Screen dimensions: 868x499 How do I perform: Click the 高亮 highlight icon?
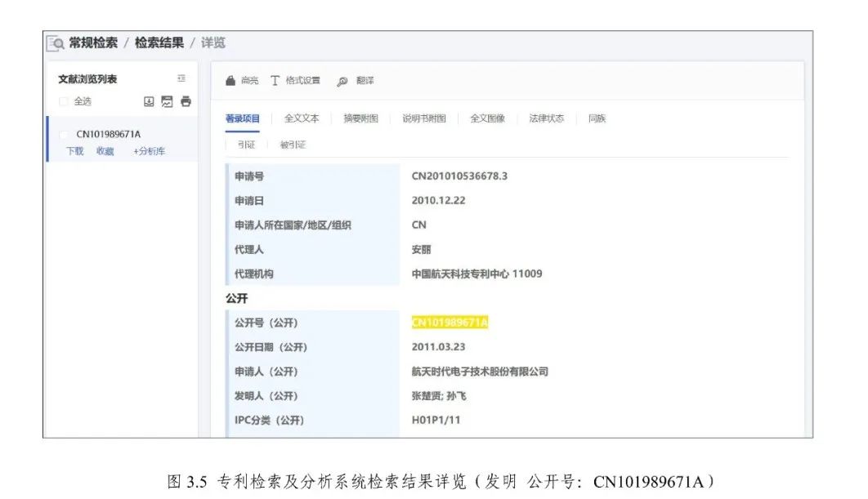[230, 81]
